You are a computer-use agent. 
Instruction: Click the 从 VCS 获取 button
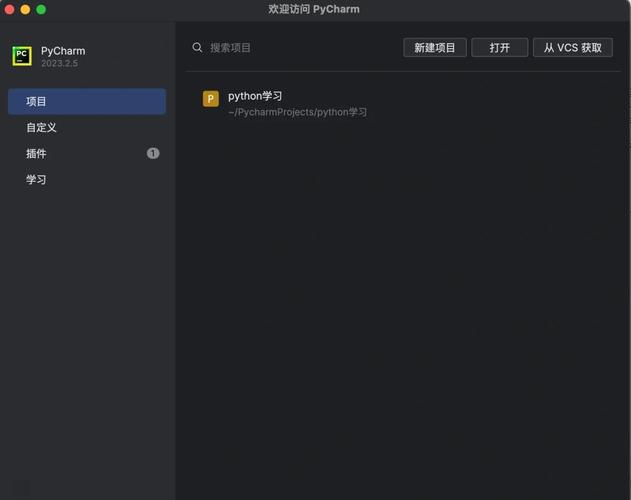573,48
